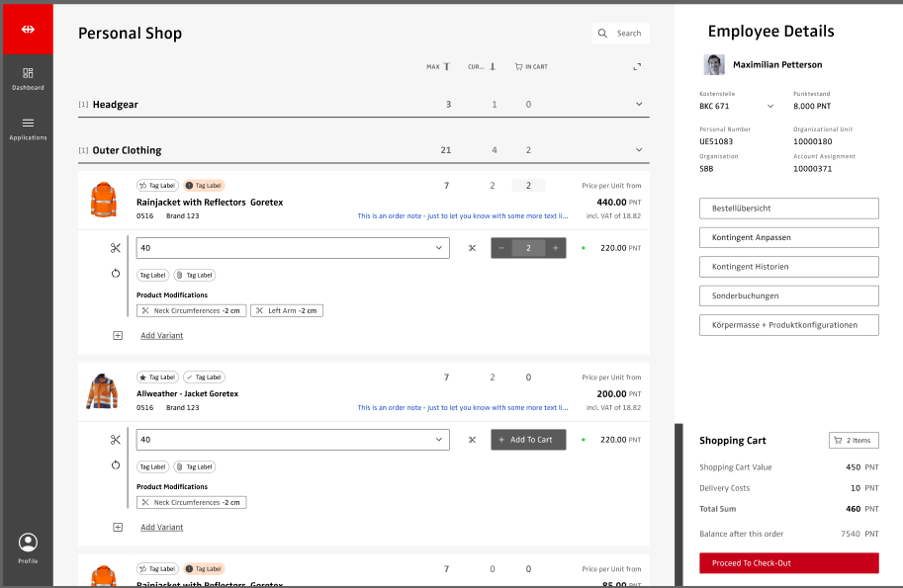Click the 2 Items cart button
The height and width of the screenshot is (588, 903).
[853, 441]
